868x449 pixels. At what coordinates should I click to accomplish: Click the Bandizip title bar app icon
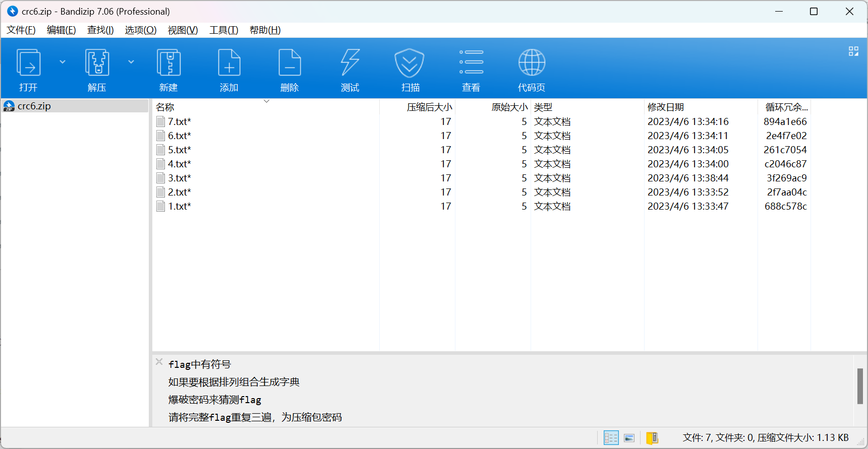click(x=13, y=11)
